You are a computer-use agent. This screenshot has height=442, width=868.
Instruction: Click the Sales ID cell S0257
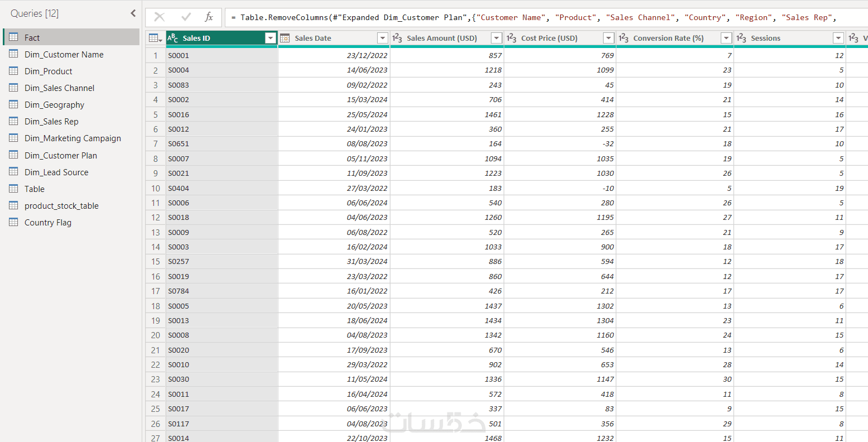[x=221, y=261]
